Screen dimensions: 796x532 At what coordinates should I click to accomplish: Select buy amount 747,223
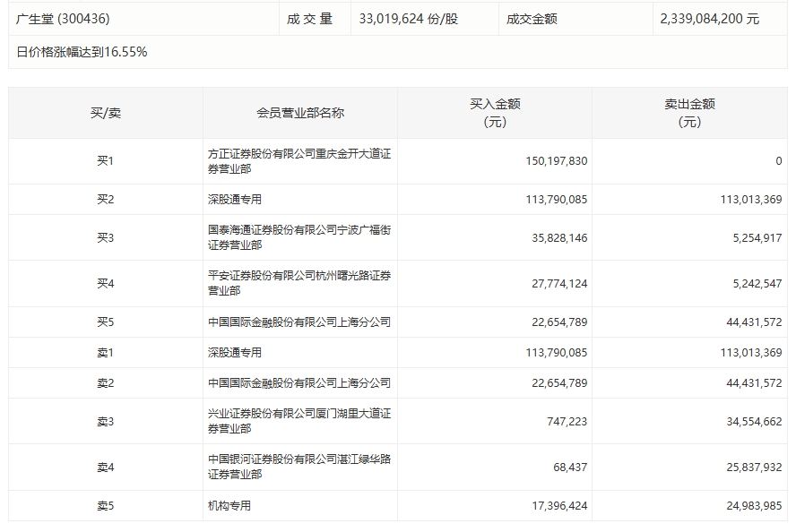click(x=567, y=422)
